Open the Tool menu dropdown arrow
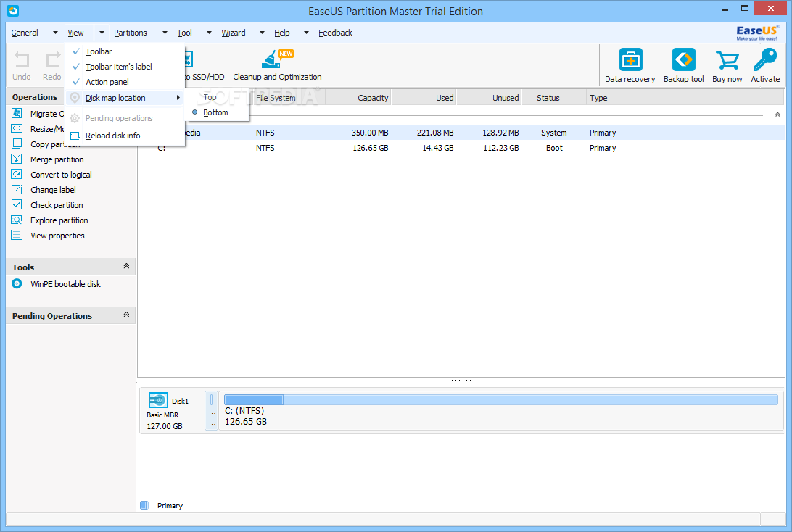792x532 pixels. point(209,33)
